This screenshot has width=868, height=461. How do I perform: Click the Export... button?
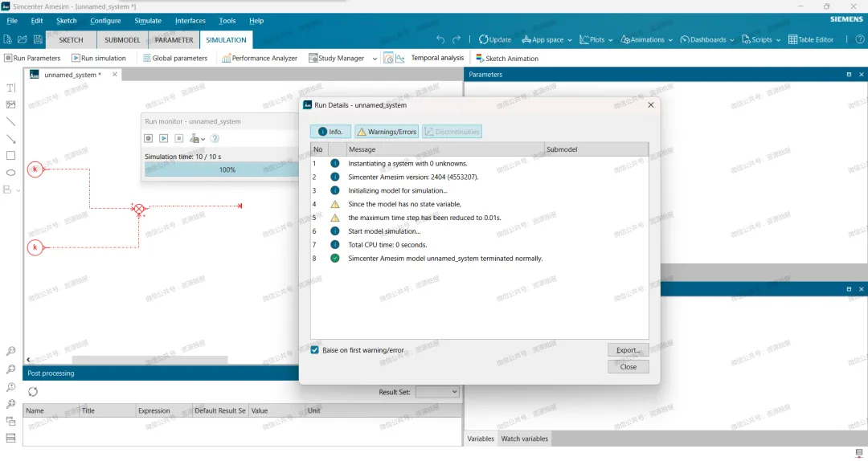click(628, 350)
